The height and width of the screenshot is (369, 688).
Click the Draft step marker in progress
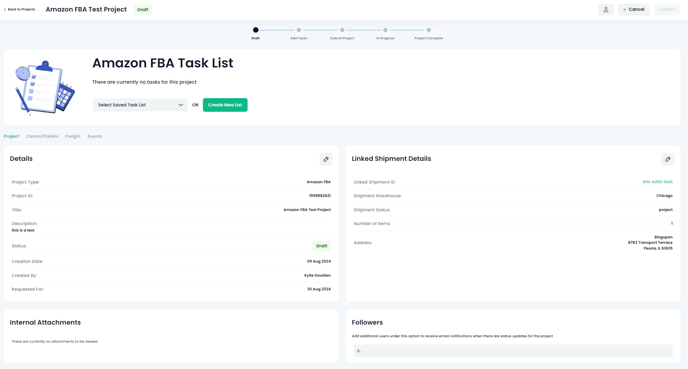(255, 30)
